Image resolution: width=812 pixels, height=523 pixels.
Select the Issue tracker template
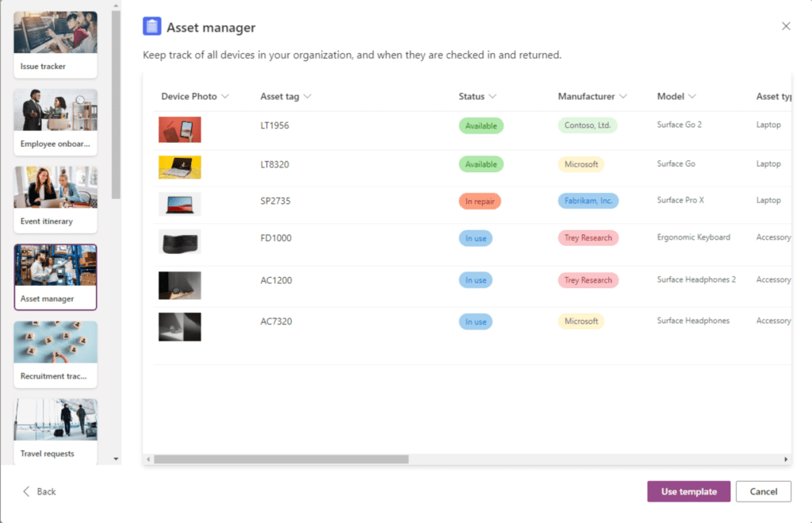coord(55,44)
